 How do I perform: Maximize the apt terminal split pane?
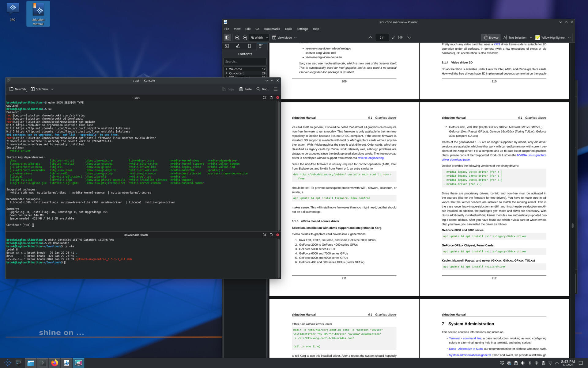coord(265,98)
